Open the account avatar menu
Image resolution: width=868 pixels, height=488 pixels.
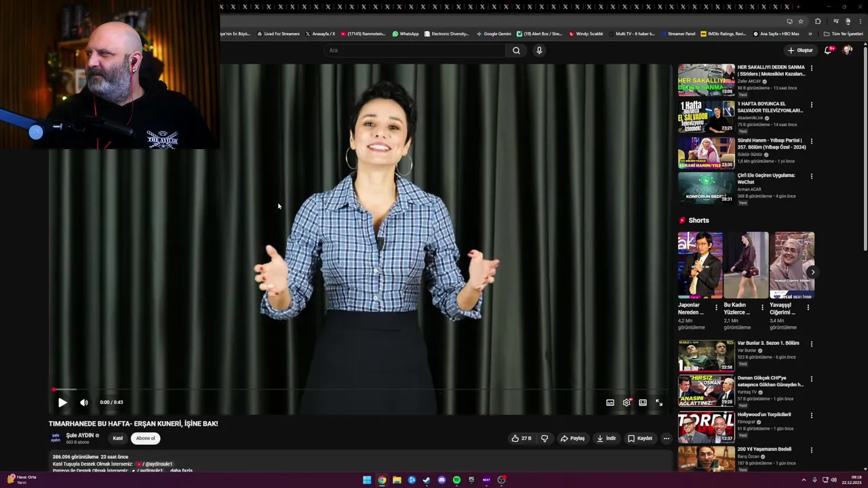click(x=848, y=50)
